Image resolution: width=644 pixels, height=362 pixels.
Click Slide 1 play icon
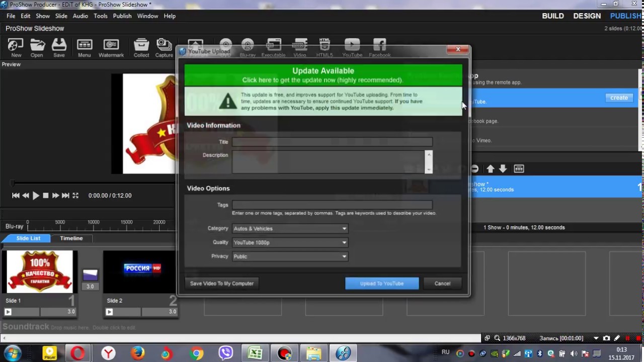(8, 312)
